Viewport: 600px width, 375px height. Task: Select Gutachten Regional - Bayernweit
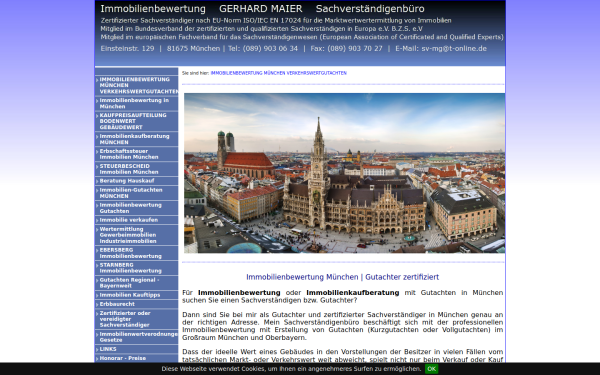coord(136,283)
